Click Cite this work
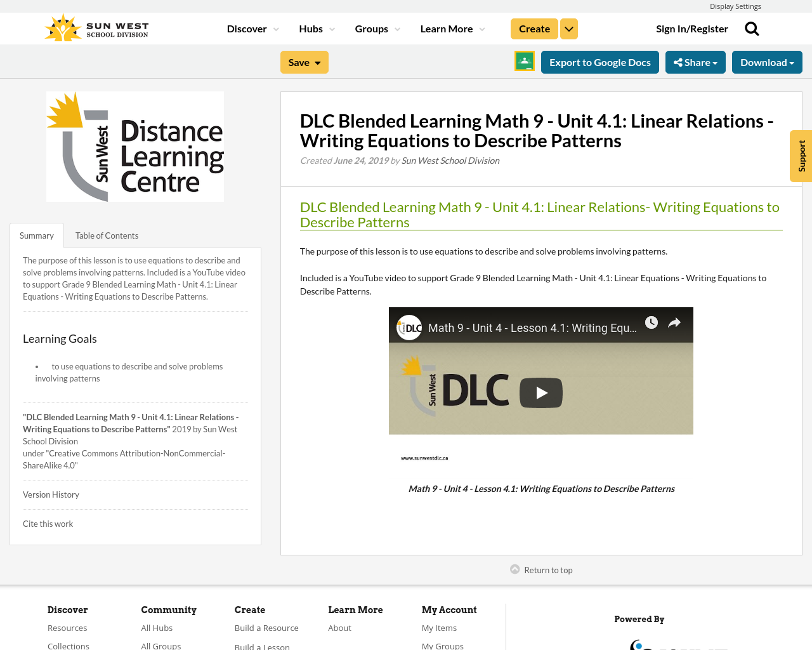The height and width of the screenshot is (650, 812). 48,522
